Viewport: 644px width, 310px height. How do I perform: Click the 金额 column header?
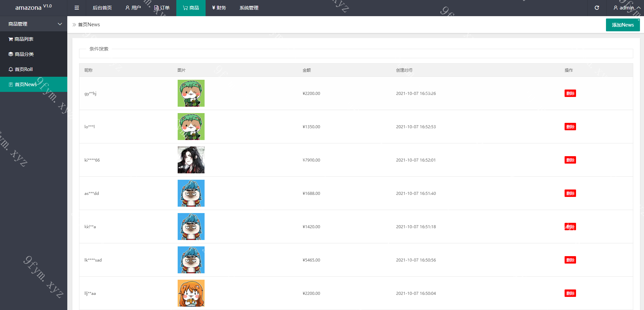point(307,70)
